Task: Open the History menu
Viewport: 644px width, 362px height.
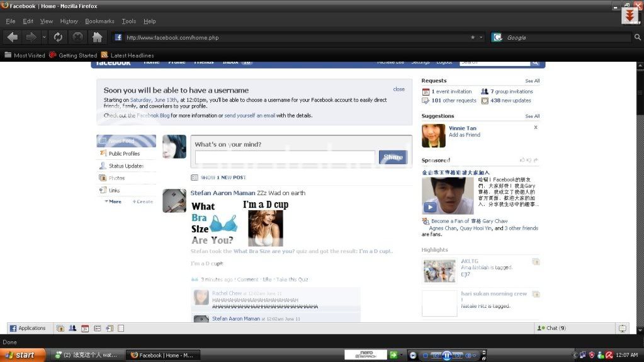Action: (69, 21)
